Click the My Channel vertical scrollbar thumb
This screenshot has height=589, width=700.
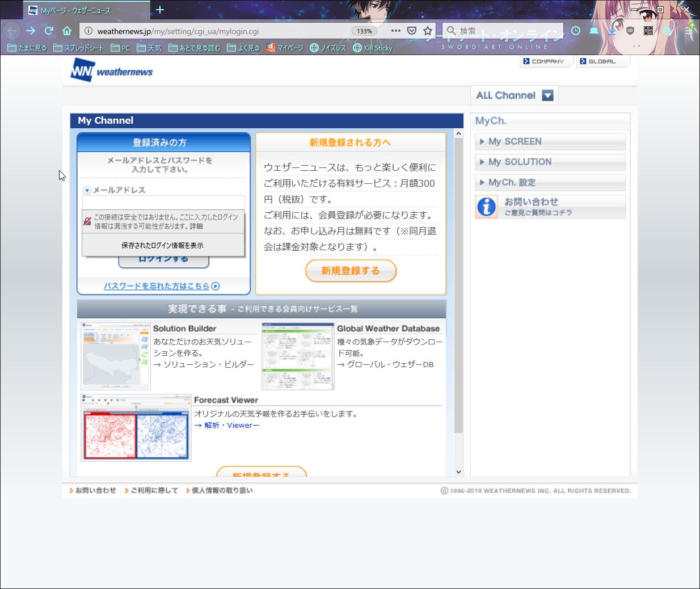459,285
